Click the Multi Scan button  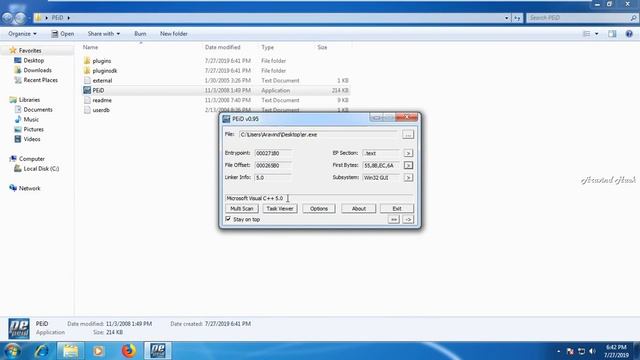(242, 209)
